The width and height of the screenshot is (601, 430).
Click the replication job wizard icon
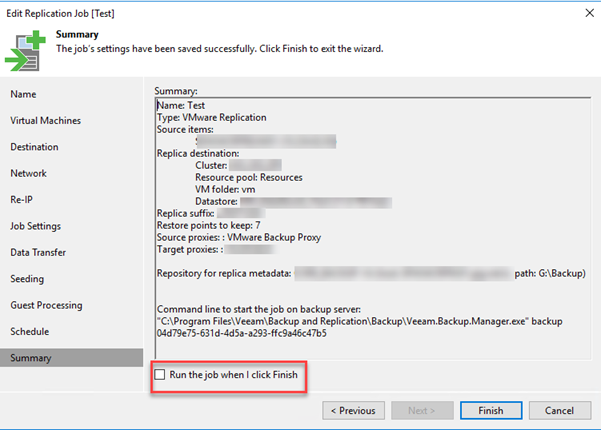[x=25, y=50]
